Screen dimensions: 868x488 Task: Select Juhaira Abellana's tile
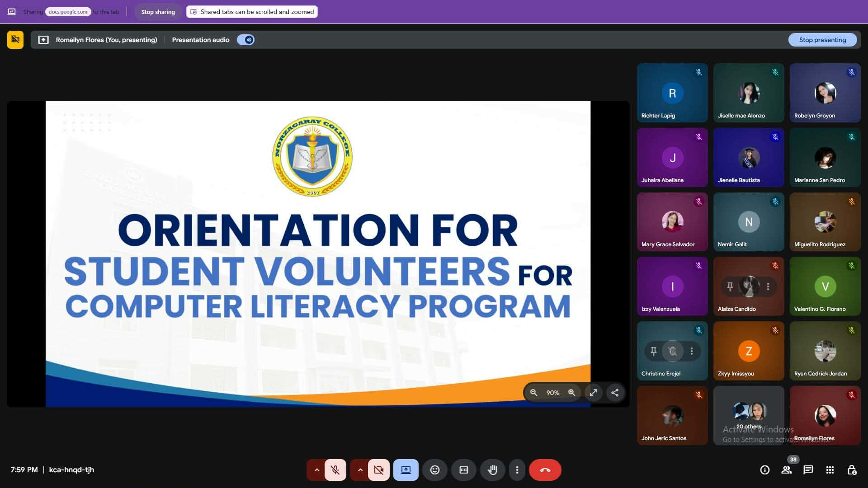[x=672, y=157]
